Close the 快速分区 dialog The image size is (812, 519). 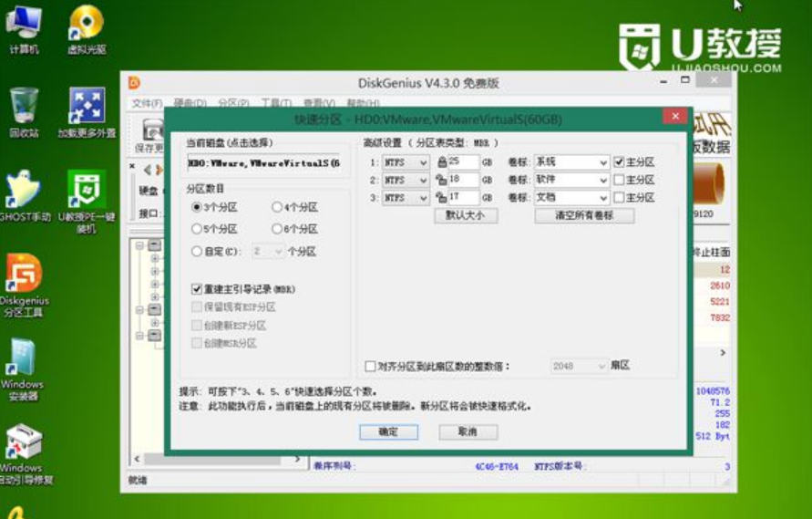click(675, 117)
